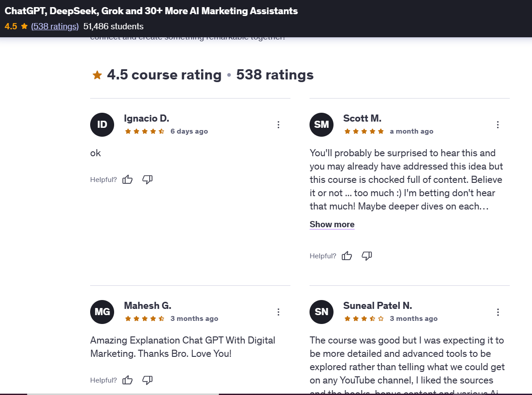Image resolution: width=532 pixels, height=395 pixels.
Task: Click the SM avatar of Scott M.
Action: point(322,125)
